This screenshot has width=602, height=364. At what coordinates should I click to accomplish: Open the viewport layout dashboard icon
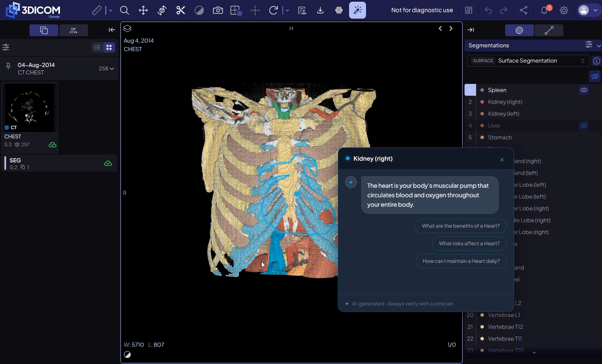point(469,10)
